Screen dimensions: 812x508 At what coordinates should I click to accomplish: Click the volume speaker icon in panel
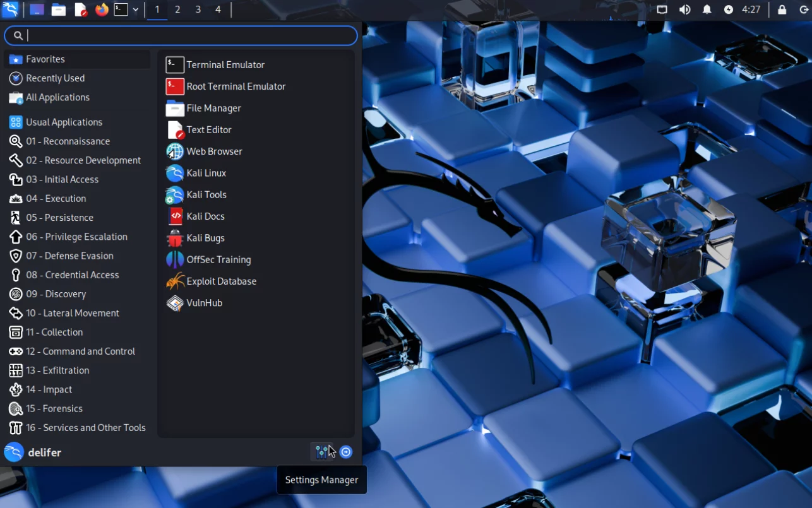tap(684, 9)
